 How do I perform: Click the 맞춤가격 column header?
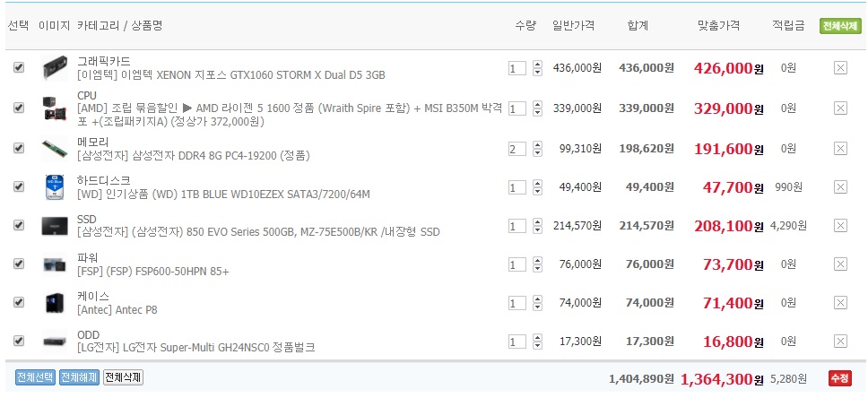(x=718, y=25)
